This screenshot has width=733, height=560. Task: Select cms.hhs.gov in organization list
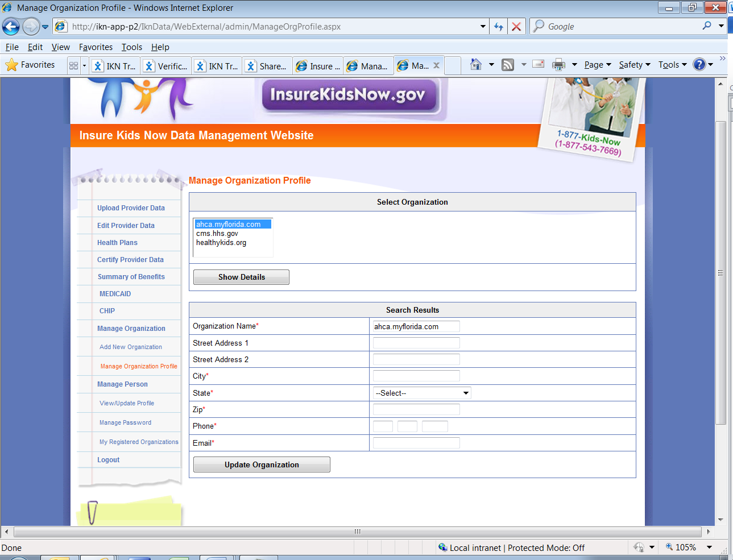pyautogui.click(x=217, y=234)
